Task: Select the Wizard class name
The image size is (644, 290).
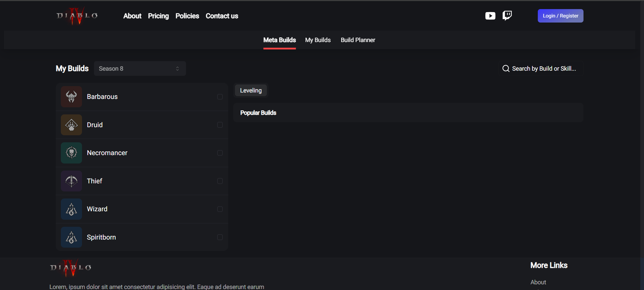Action: [97, 209]
